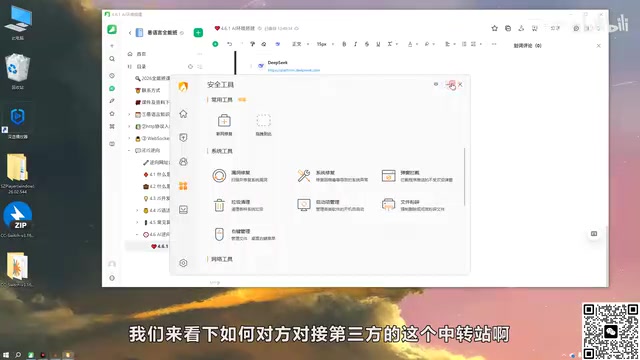
Task: Select the orange tools grid sidebar icon
Action: [x=183, y=186]
